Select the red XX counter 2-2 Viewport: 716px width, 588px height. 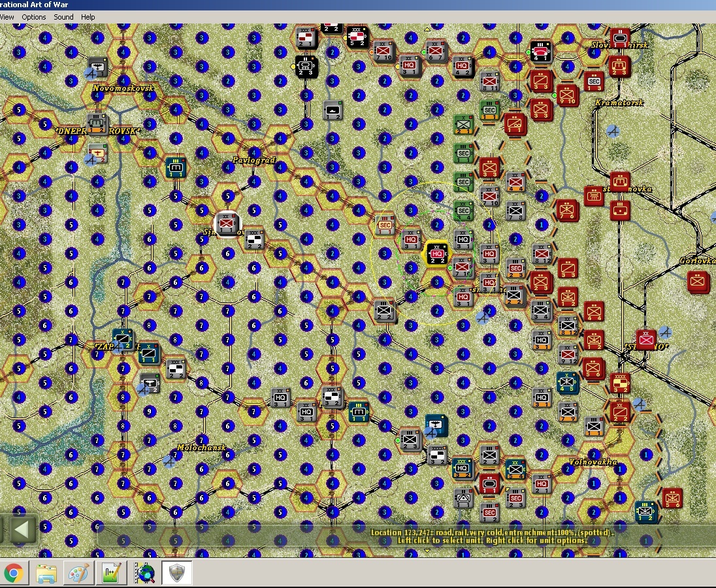click(620, 412)
